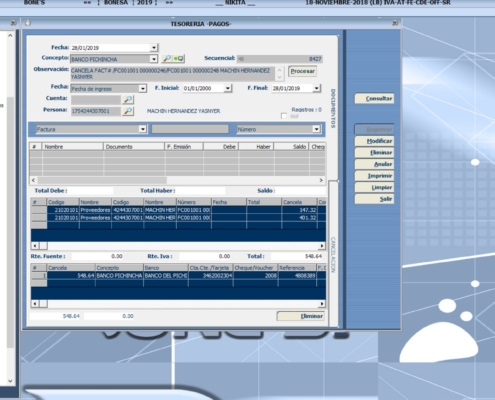Open the Fecha de ingreso dropdown
This screenshot has height=400, width=495.
142,89
